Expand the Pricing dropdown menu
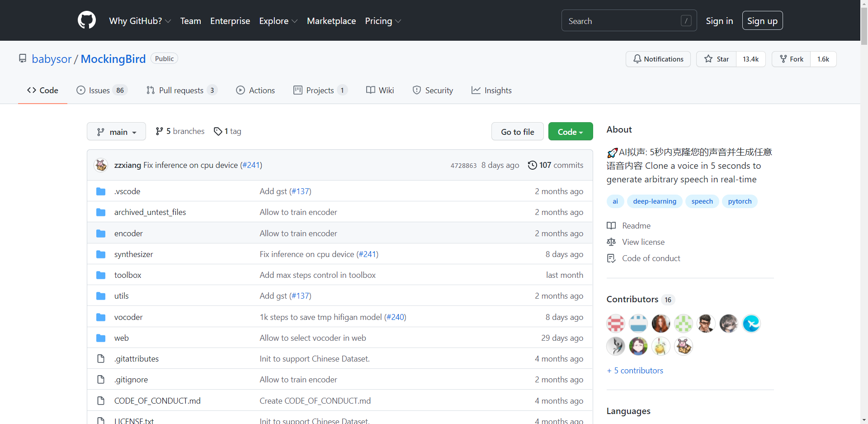Viewport: 868px width, 424px height. (x=383, y=21)
